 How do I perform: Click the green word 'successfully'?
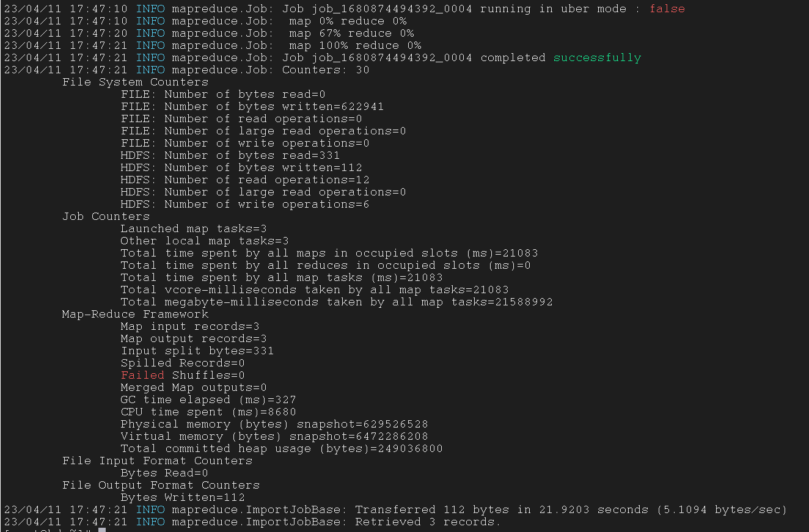[597, 58]
